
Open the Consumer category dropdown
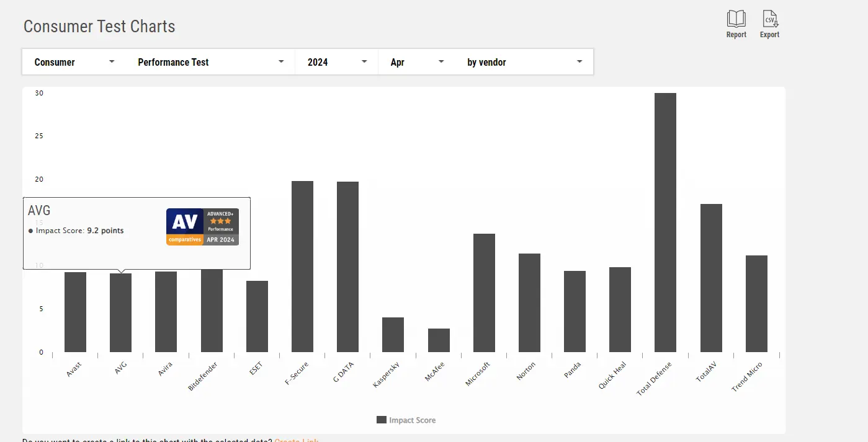point(74,62)
